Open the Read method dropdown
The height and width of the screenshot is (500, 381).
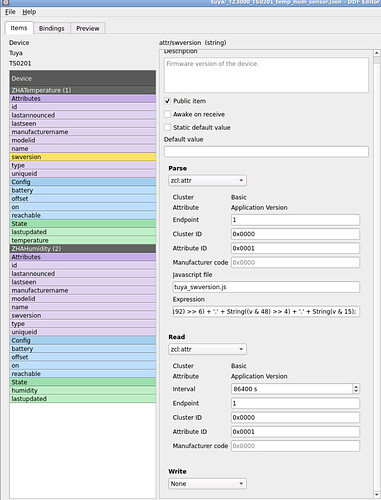pos(207,349)
